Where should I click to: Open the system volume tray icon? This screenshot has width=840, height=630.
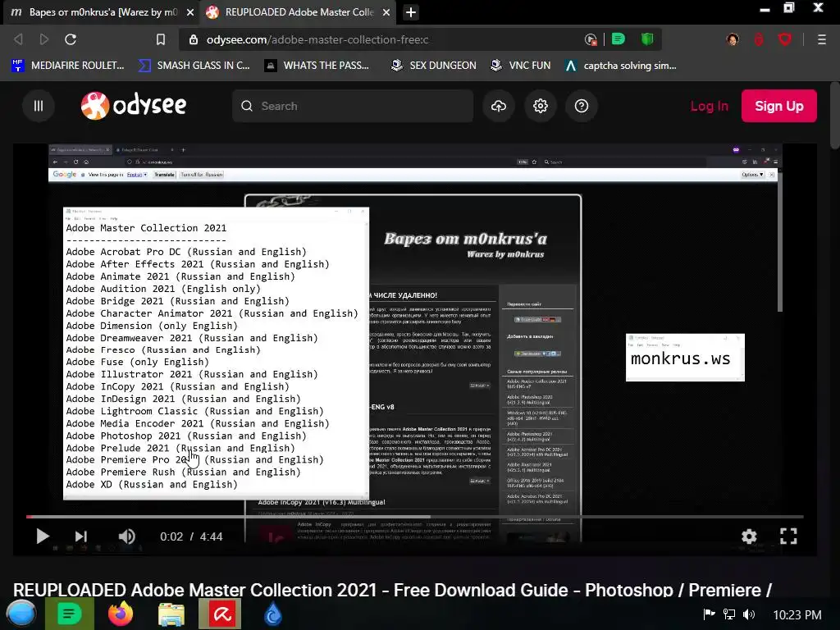coord(749,614)
